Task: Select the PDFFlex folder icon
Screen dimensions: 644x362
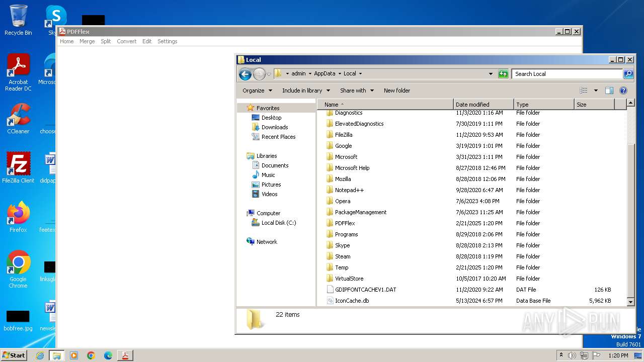Action: [x=330, y=223]
